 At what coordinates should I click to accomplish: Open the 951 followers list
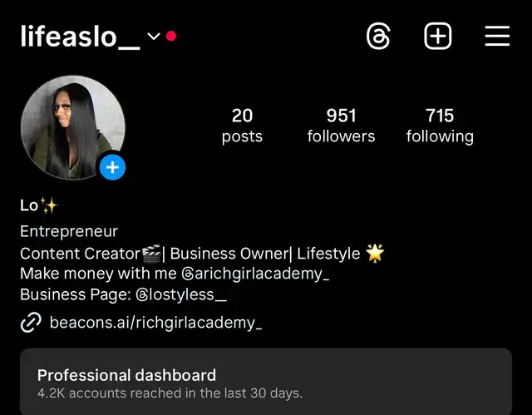[341, 126]
